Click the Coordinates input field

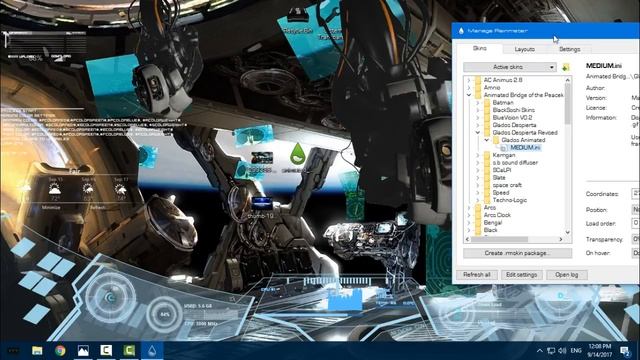coord(636,193)
